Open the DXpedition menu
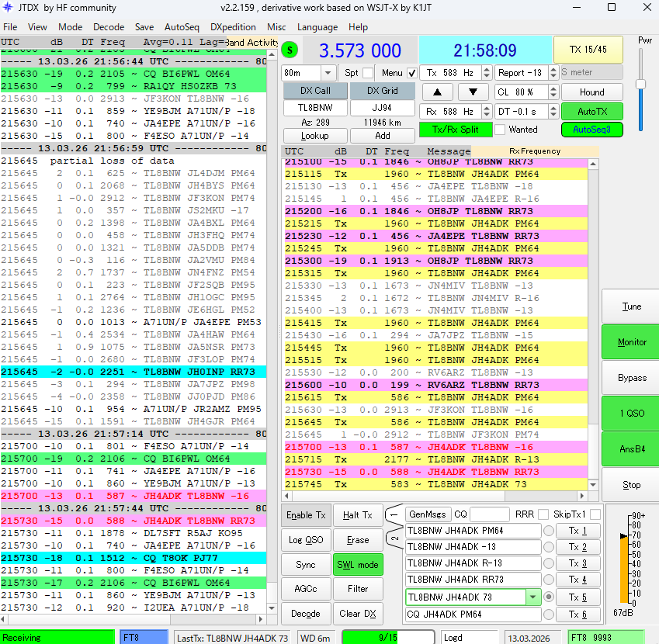 click(x=233, y=26)
